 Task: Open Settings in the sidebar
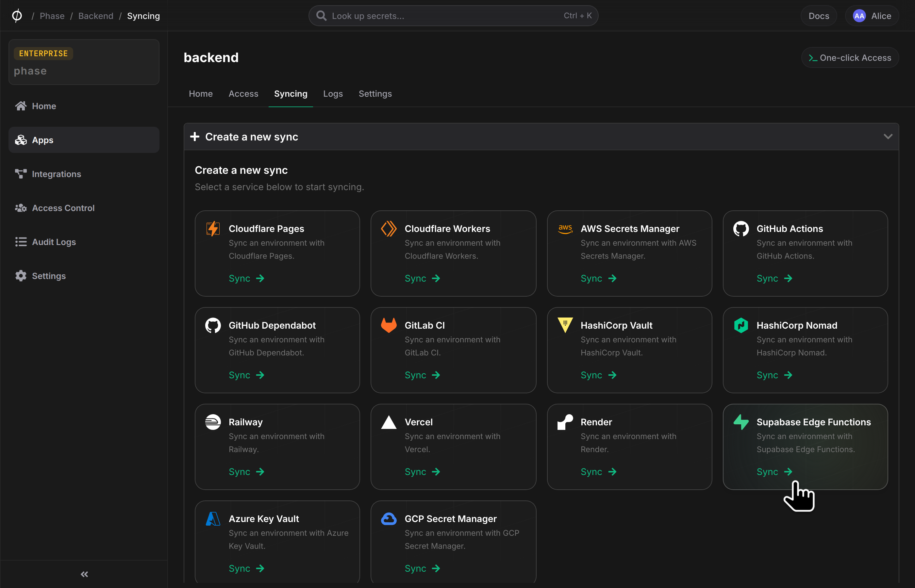point(84,276)
